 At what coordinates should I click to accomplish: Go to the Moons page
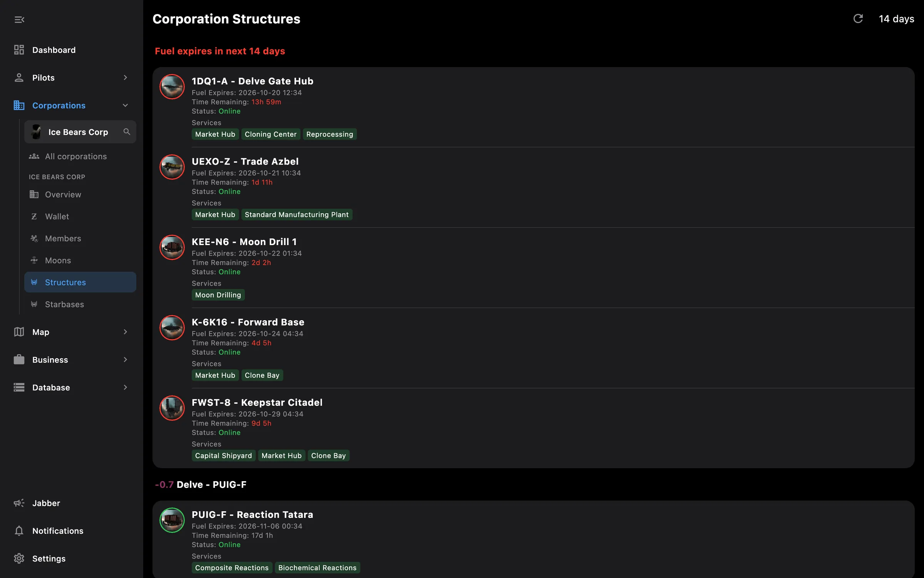pyautogui.click(x=80, y=260)
